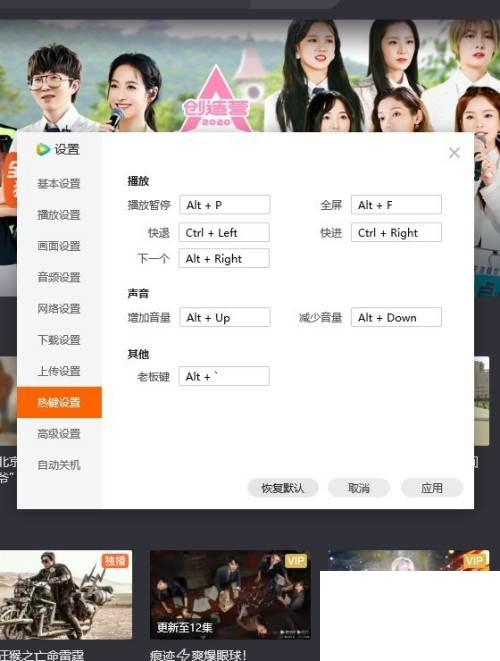Open the video thumbnail labeled 更新至12集
This screenshot has height=661, width=500.
coord(230,594)
